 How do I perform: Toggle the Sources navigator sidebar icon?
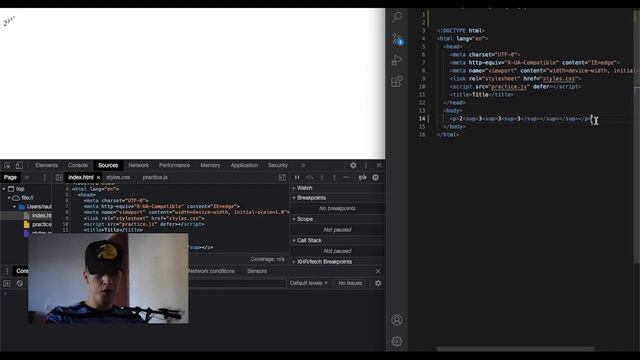pos(59,178)
